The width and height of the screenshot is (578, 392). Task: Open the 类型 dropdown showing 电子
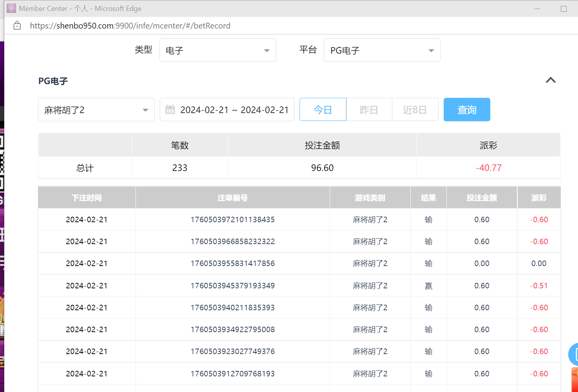pyautogui.click(x=217, y=50)
